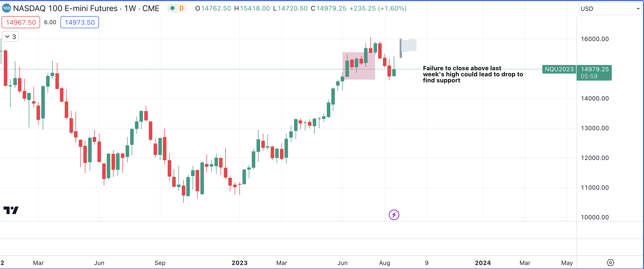Click the close value C14979.25 in header
The height and width of the screenshot is (269, 644).
[x=328, y=8]
